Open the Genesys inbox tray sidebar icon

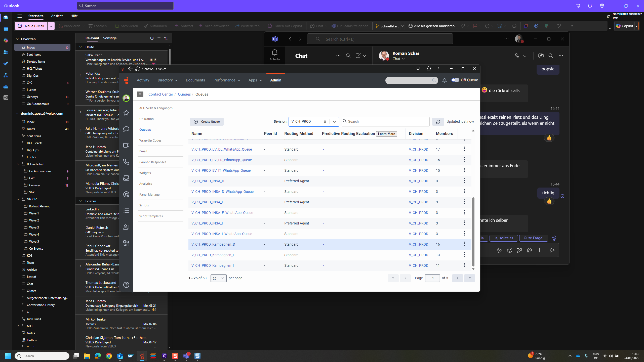(126, 178)
